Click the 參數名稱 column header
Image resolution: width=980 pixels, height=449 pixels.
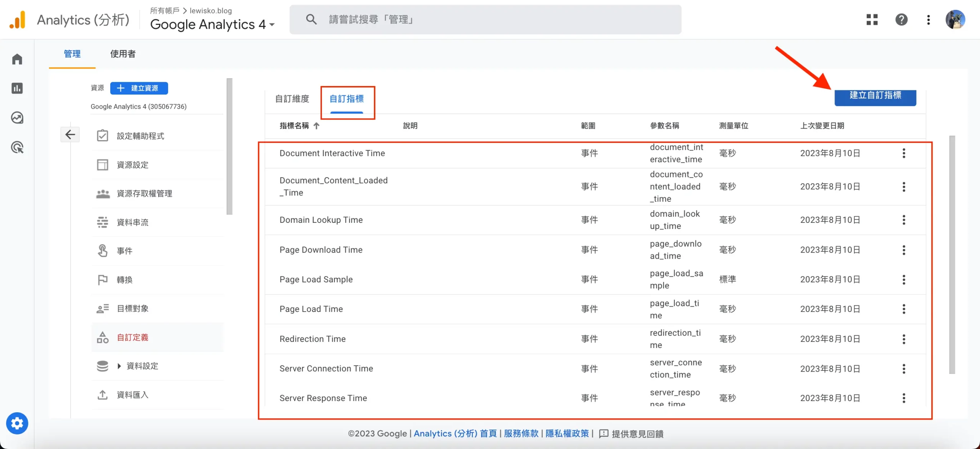[x=664, y=126]
